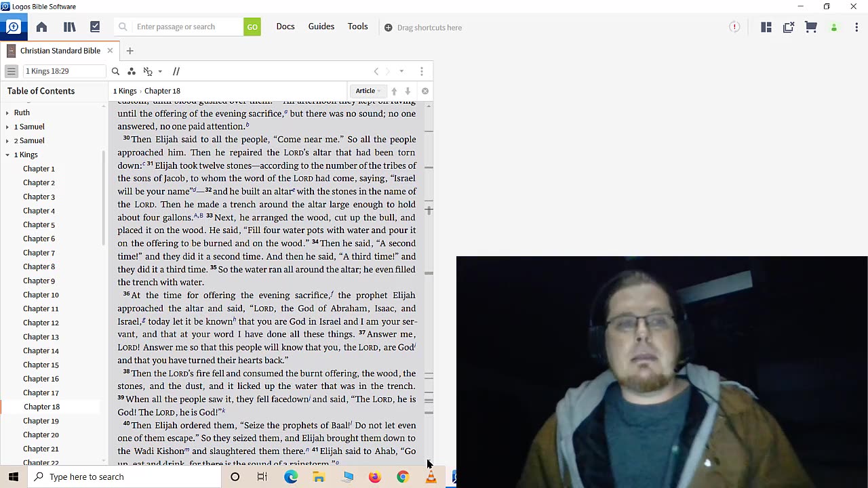Viewport: 868px width, 488px height.
Task: Focus the Enter passage or search box
Action: pos(178,27)
